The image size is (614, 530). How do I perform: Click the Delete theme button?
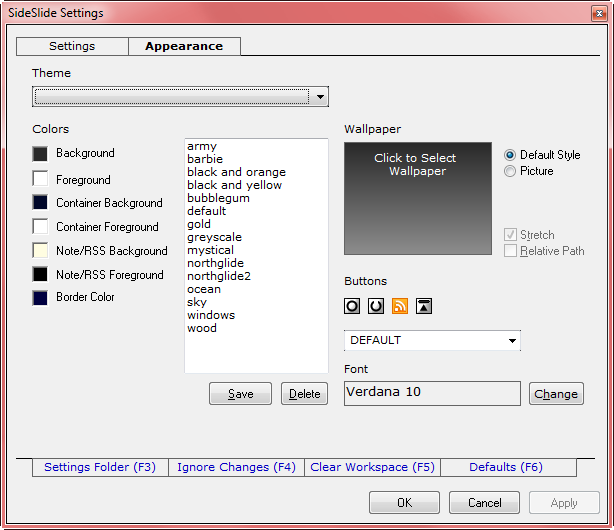tap(304, 394)
